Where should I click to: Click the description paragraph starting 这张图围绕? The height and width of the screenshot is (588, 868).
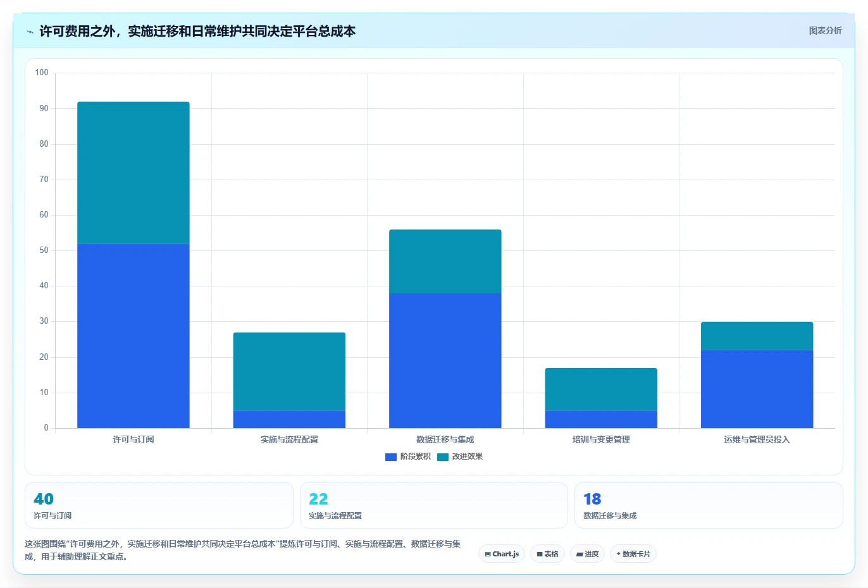[x=243, y=550]
